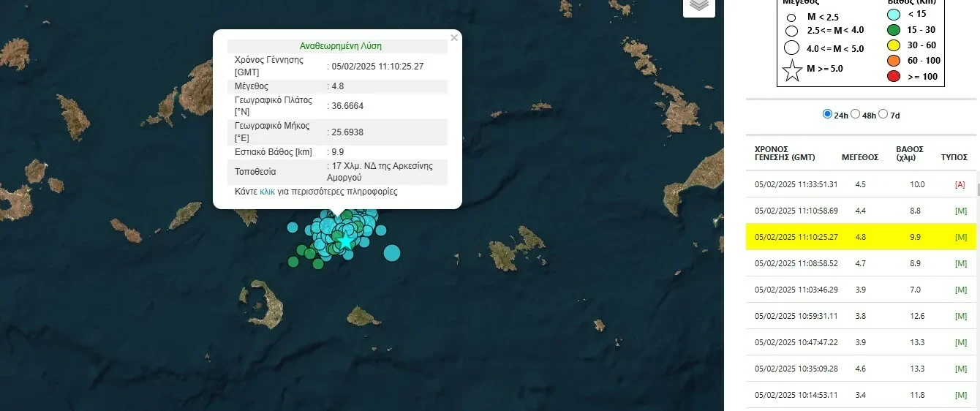Click the cyan star earthquake marker
The image size is (980, 411).
[x=345, y=241]
